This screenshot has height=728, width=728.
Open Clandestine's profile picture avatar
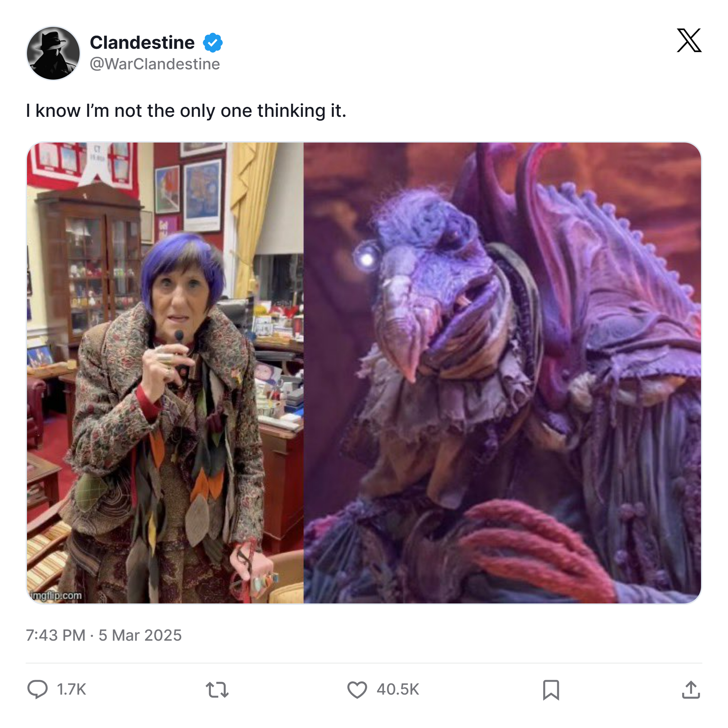coord(53,53)
